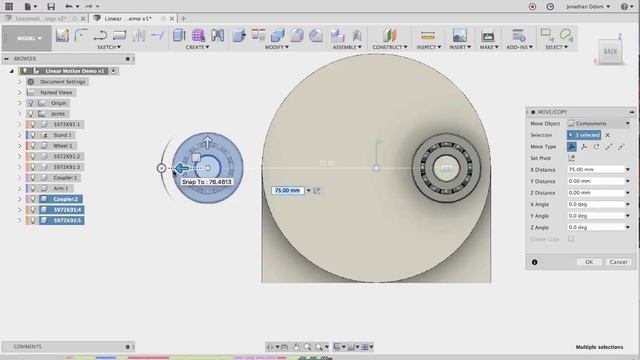The width and height of the screenshot is (640, 360).
Task: Click the New Component icon in Assemble
Action: coord(338,36)
